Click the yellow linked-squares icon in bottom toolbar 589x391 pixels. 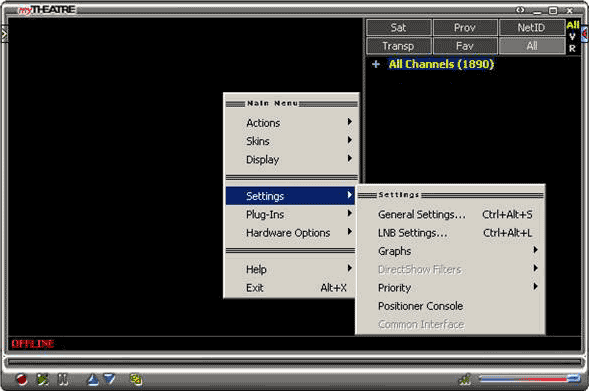point(136,379)
